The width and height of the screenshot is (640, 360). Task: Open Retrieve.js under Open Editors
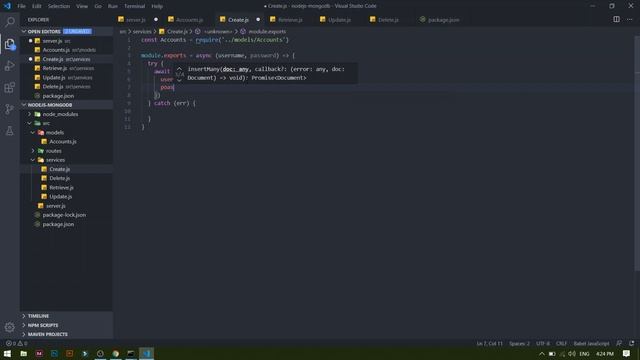click(x=67, y=68)
